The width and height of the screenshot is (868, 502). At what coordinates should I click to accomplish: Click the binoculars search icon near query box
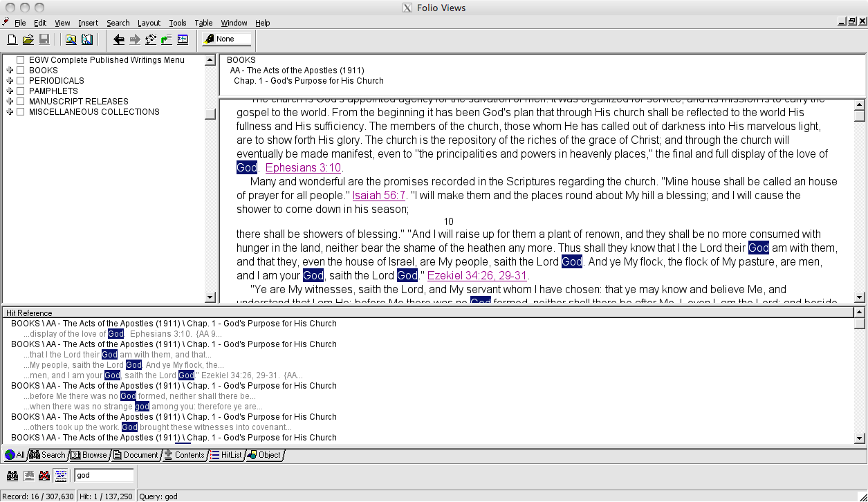coord(12,475)
